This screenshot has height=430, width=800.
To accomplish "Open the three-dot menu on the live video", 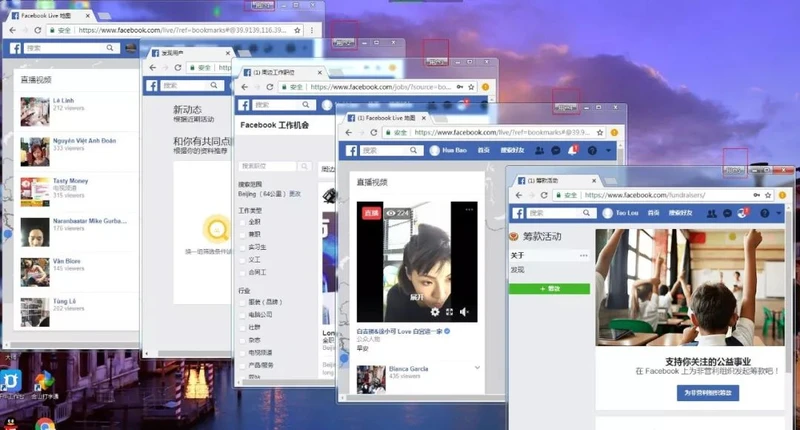I will pos(469,210).
